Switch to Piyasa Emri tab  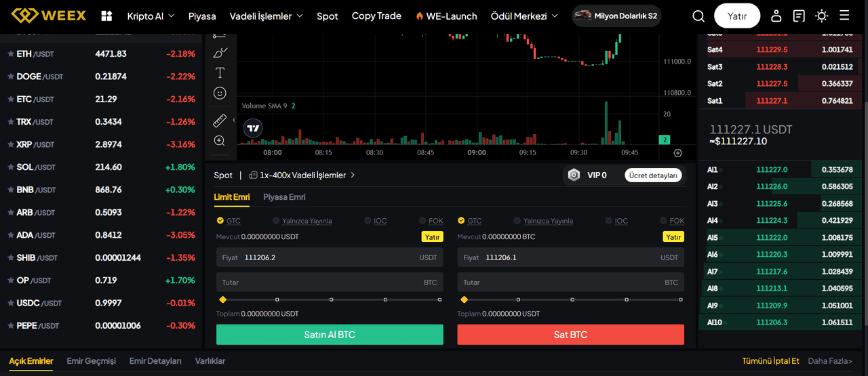pos(284,197)
